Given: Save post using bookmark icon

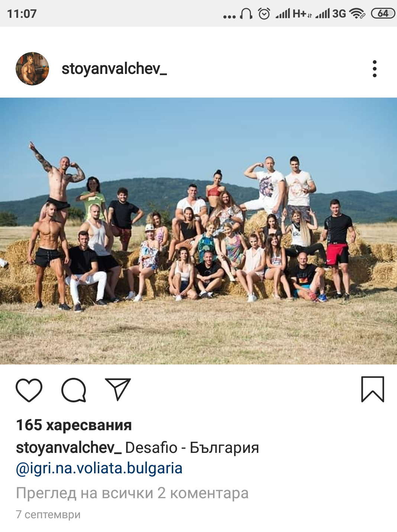Looking at the screenshot, I should (372, 389).
